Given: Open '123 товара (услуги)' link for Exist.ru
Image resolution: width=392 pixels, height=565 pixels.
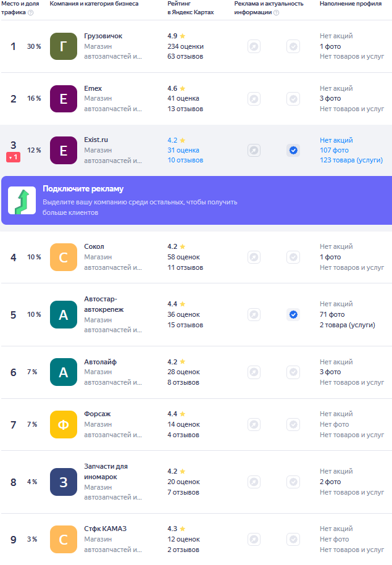Looking at the screenshot, I should coord(351,161).
